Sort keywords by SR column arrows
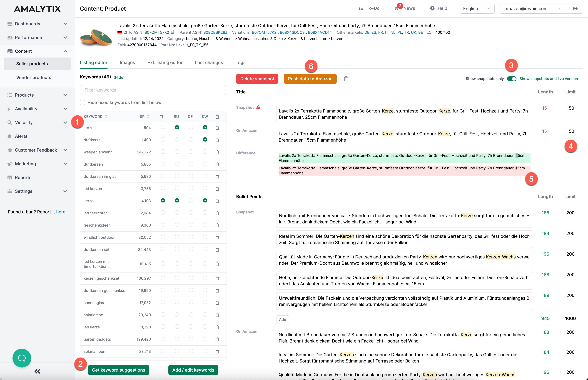This screenshot has width=588, height=380. pyautogui.click(x=148, y=116)
